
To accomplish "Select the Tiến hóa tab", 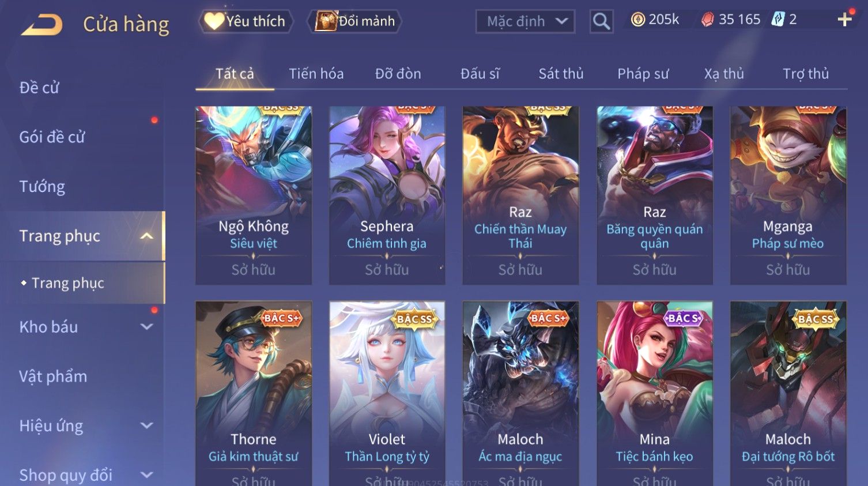I will [x=316, y=74].
